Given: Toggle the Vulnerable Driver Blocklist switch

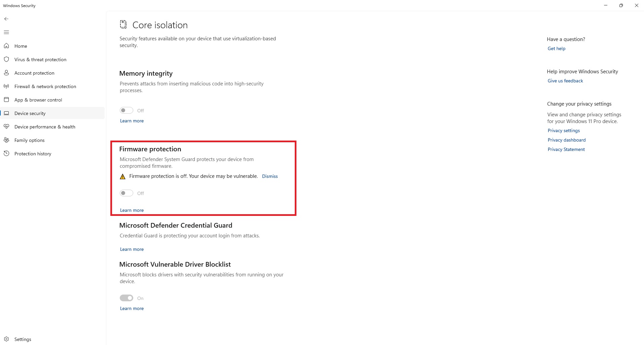Looking at the screenshot, I should click(127, 298).
